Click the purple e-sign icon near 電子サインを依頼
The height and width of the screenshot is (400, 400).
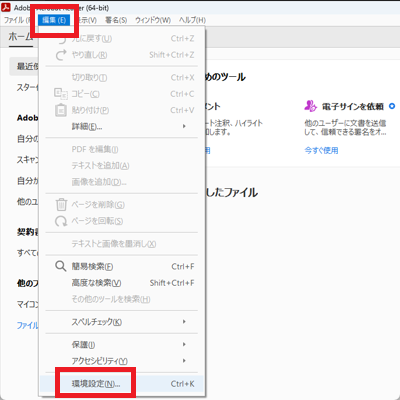point(310,106)
